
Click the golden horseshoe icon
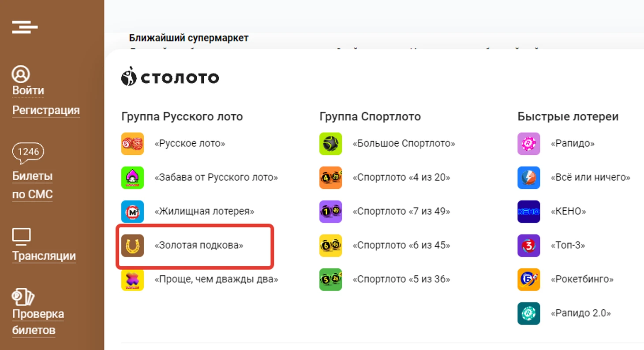pyautogui.click(x=132, y=246)
